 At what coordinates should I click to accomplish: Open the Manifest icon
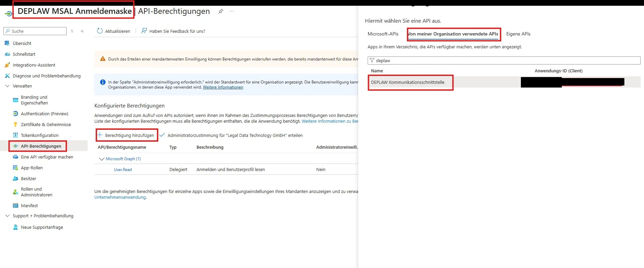pos(15,205)
